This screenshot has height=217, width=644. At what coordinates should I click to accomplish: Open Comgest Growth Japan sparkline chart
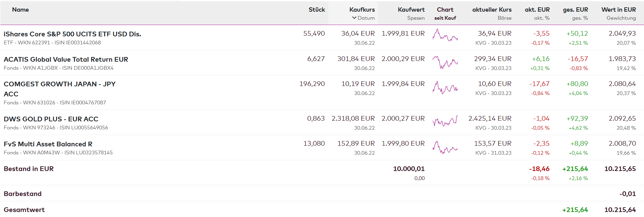(445, 87)
